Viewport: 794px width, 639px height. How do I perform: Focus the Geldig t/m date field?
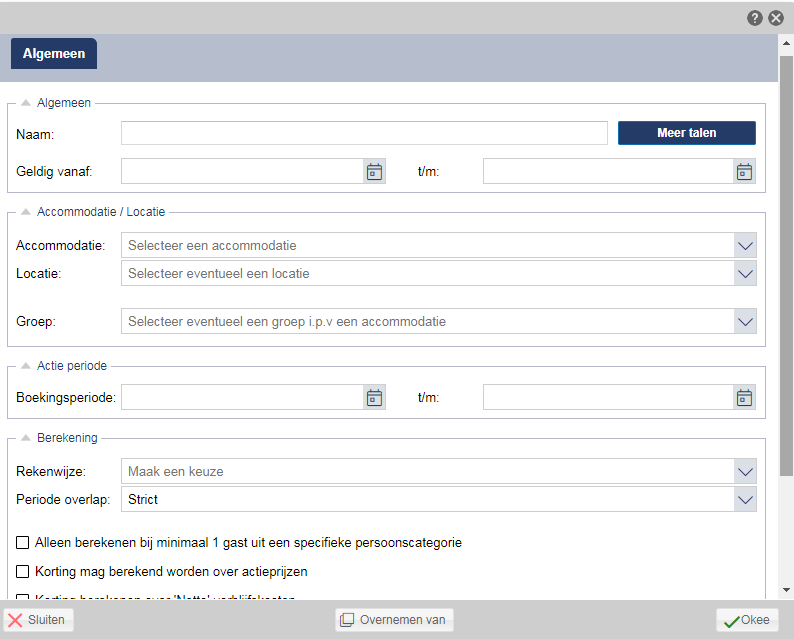point(608,172)
